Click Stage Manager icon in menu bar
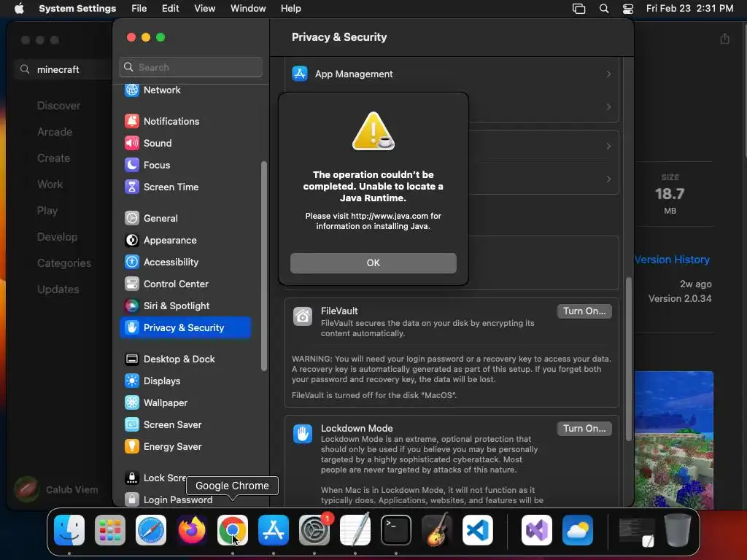 (x=578, y=9)
